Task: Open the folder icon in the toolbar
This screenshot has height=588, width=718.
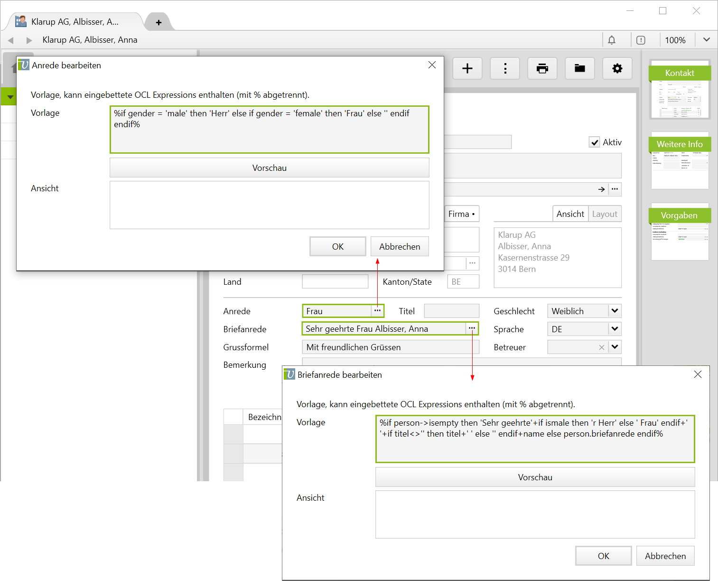Action: pos(579,68)
